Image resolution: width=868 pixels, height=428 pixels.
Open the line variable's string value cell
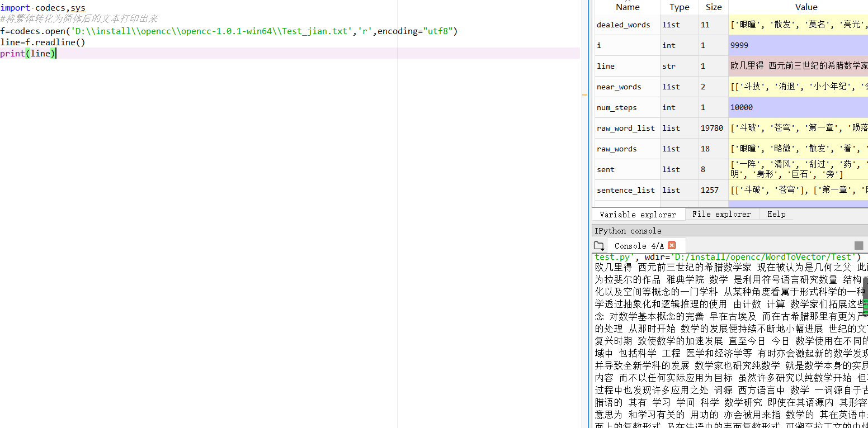pos(798,66)
